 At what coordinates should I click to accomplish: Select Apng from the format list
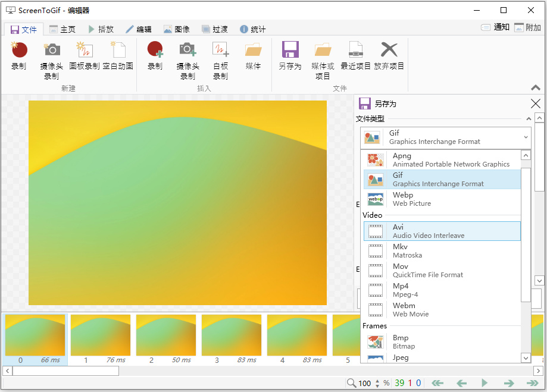coord(442,160)
